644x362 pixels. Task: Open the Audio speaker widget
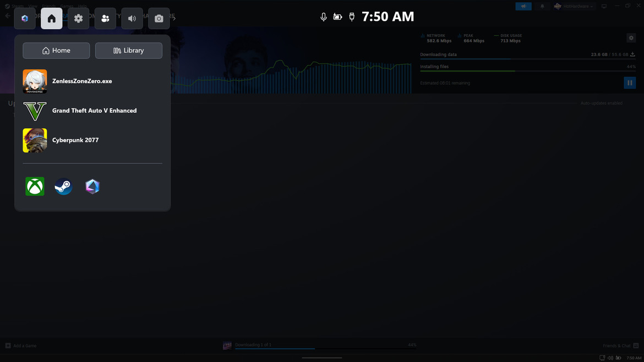coord(132,19)
